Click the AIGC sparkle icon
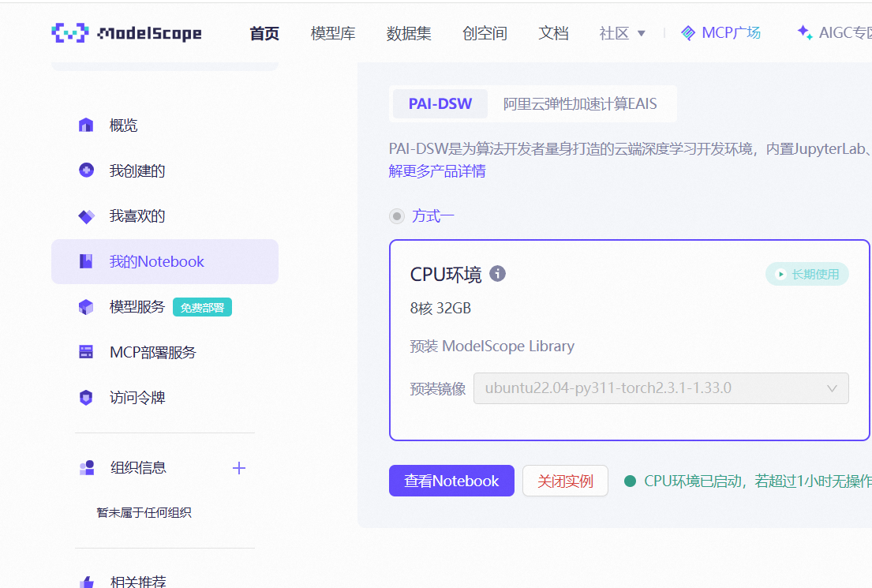Viewport: 872px width, 588px height. [804, 32]
